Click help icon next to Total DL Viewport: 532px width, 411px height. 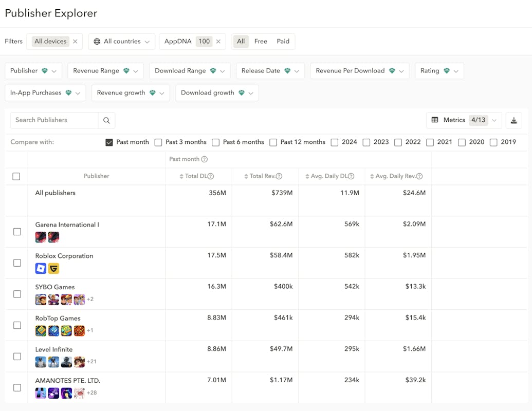click(211, 176)
